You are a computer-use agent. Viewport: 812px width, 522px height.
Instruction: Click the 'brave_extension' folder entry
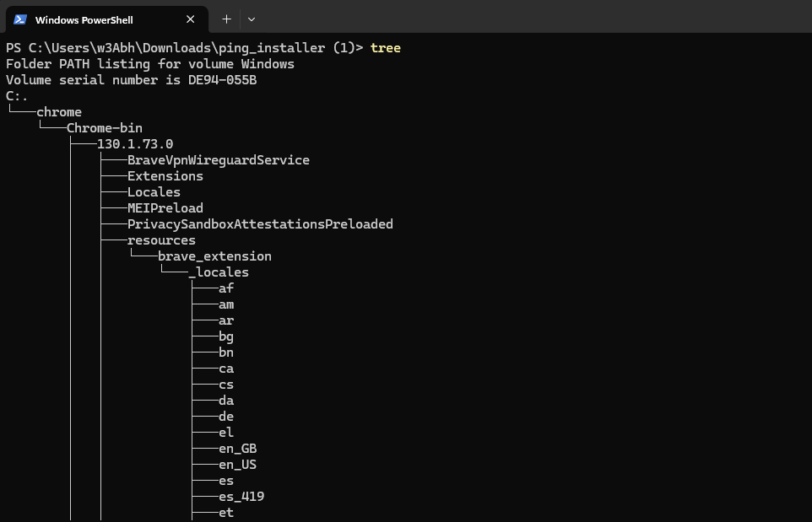214,256
